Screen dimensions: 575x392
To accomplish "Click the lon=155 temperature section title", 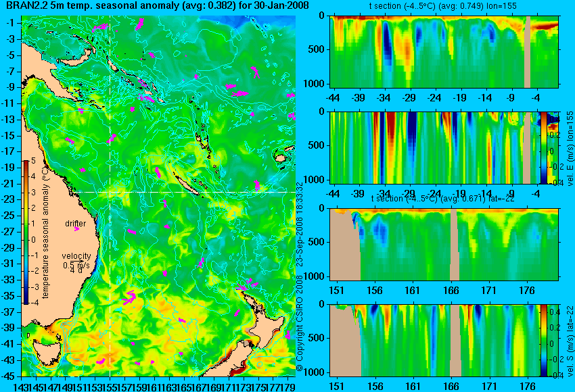I will 443,6.
